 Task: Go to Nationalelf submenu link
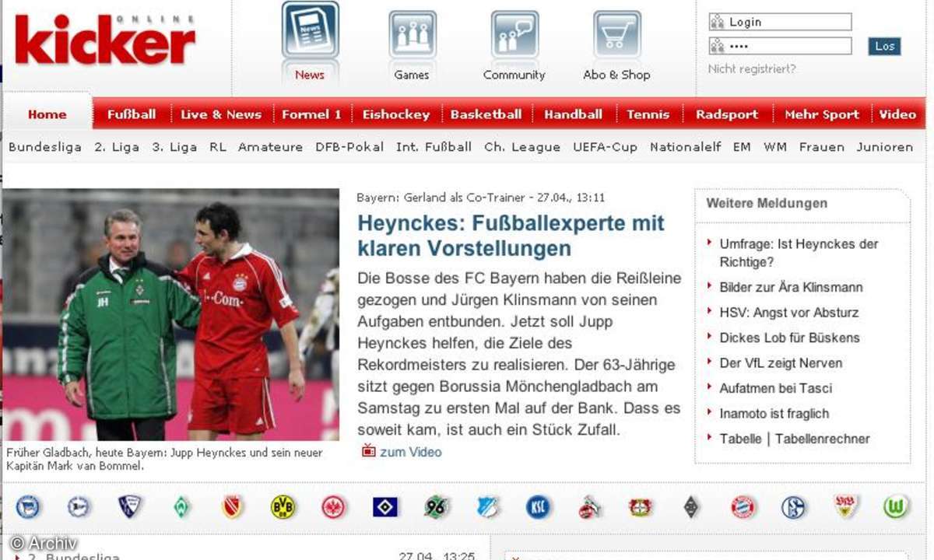[x=686, y=147]
